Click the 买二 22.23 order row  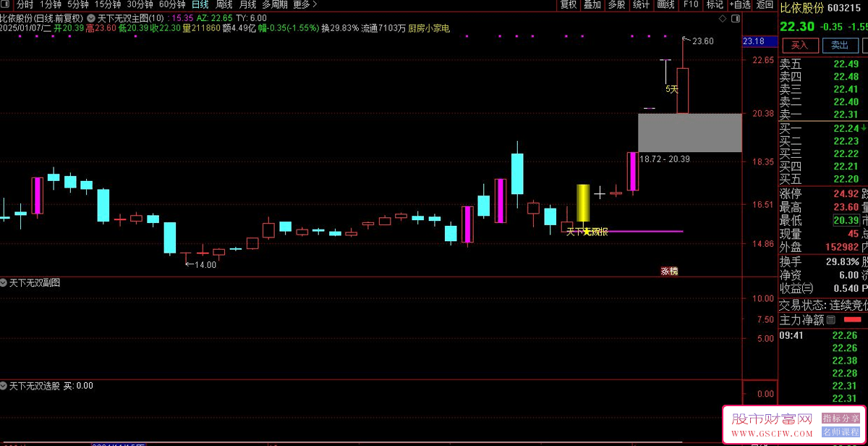point(823,140)
